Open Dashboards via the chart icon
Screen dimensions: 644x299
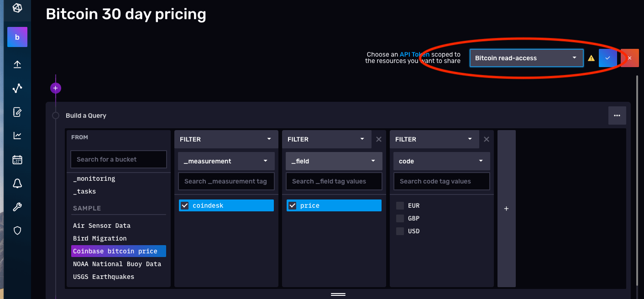17,136
